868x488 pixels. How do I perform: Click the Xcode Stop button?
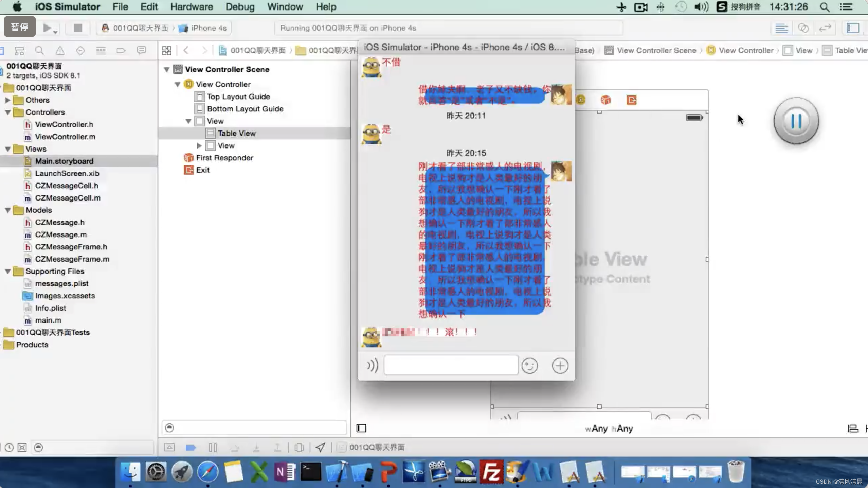pos(78,28)
